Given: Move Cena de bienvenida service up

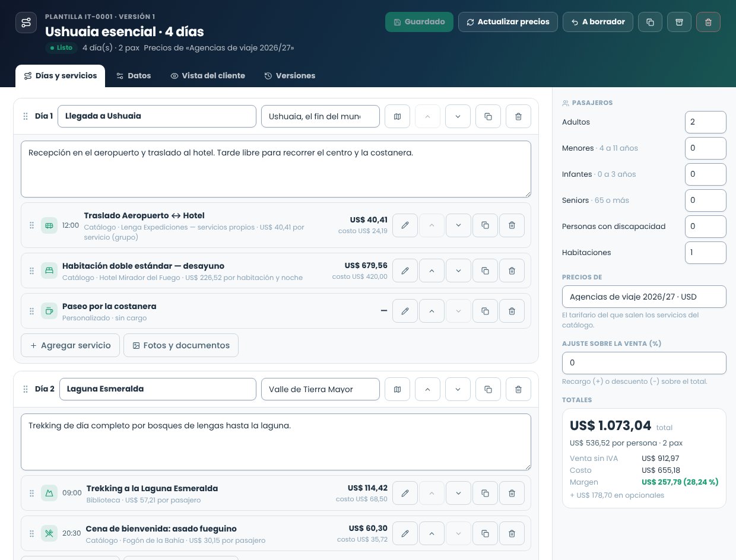Looking at the screenshot, I should coord(432,533).
